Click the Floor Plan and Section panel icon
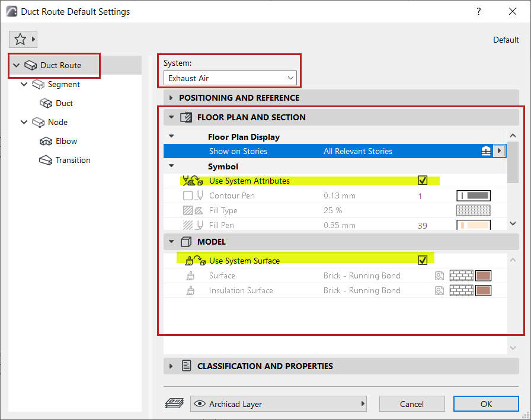Image resolution: width=531 pixels, height=420 pixels. 186,117
